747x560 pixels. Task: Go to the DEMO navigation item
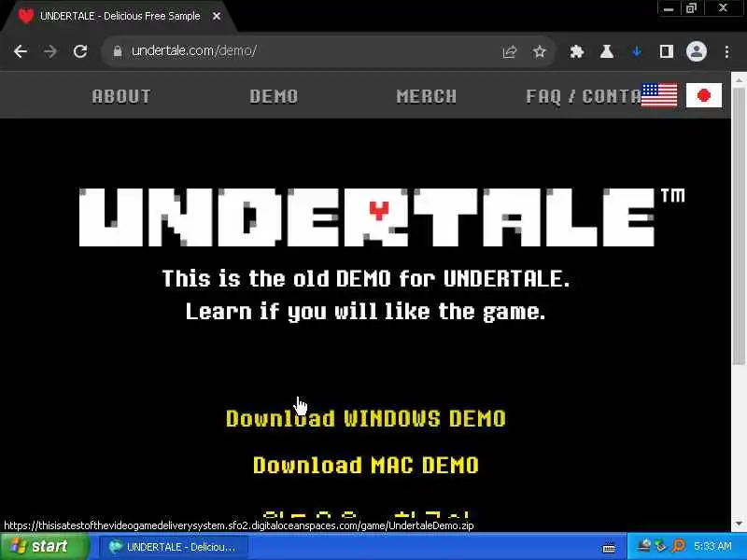point(274,96)
